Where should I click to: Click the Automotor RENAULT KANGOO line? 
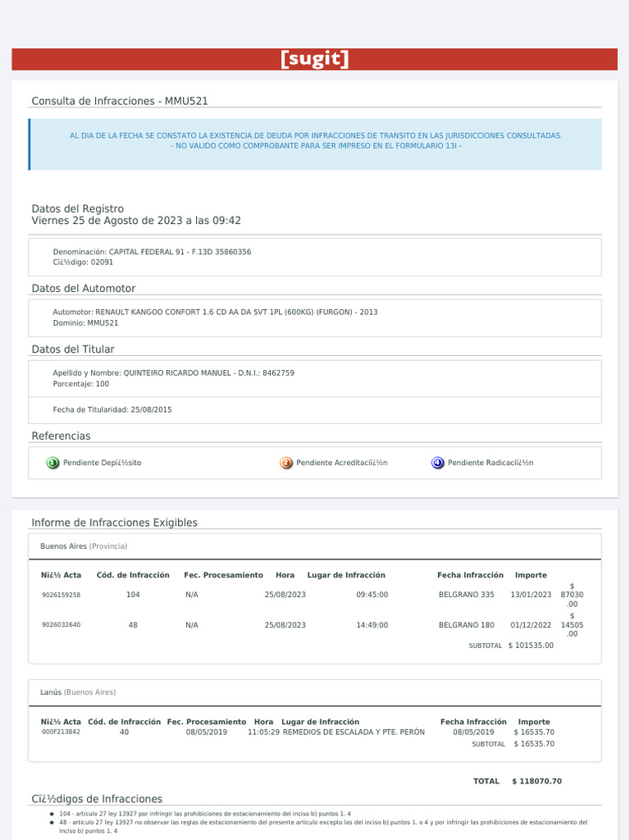click(215, 313)
